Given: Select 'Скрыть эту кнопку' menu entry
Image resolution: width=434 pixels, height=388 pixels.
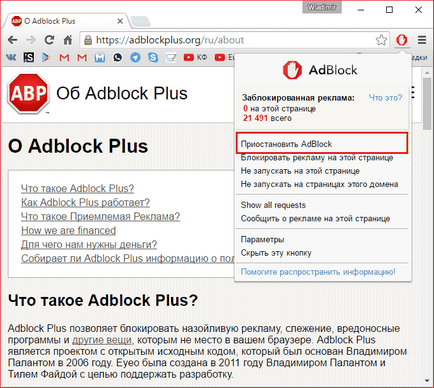Looking at the screenshot, I should point(276,253).
